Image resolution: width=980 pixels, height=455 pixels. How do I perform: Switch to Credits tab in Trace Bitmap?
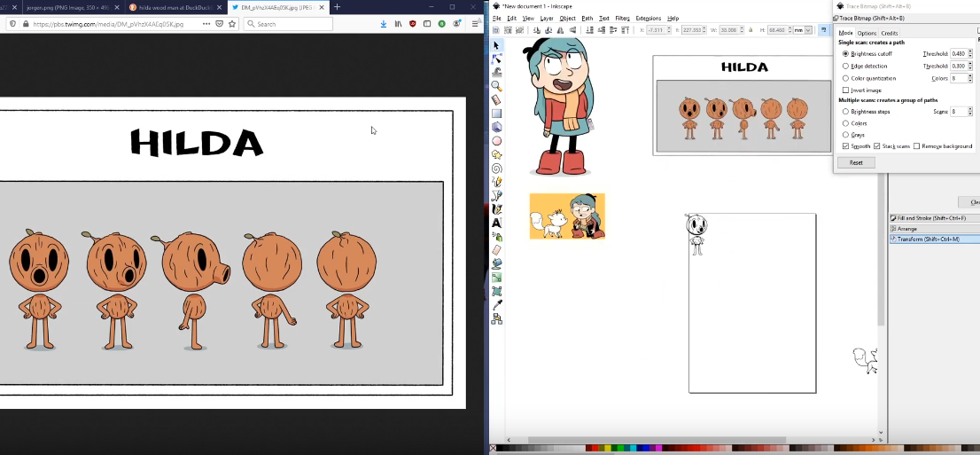(889, 33)
